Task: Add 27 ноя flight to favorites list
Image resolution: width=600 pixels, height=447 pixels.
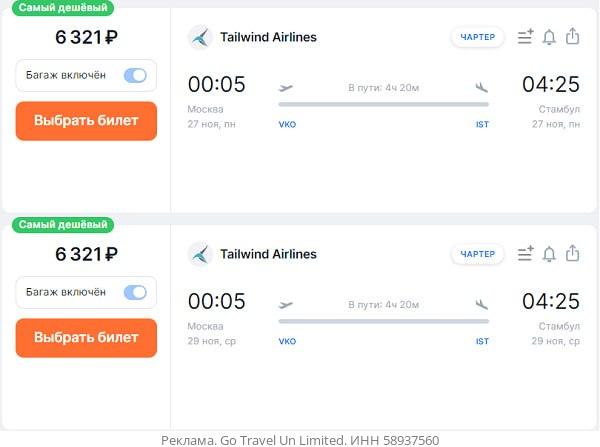Action: (525, 37)
